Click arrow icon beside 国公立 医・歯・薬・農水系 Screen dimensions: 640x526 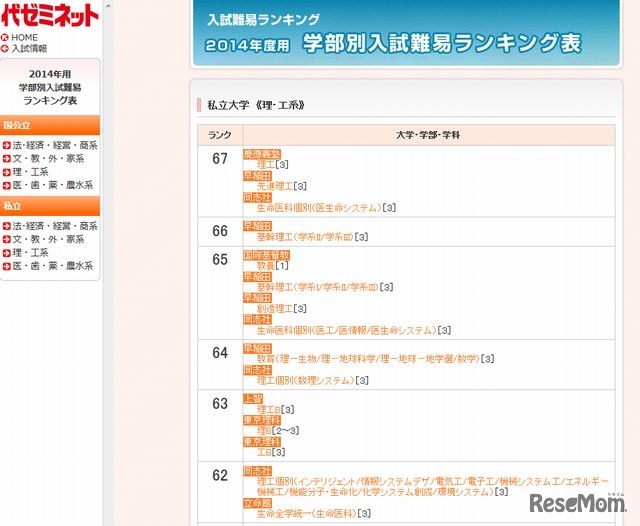pos(7,185)
